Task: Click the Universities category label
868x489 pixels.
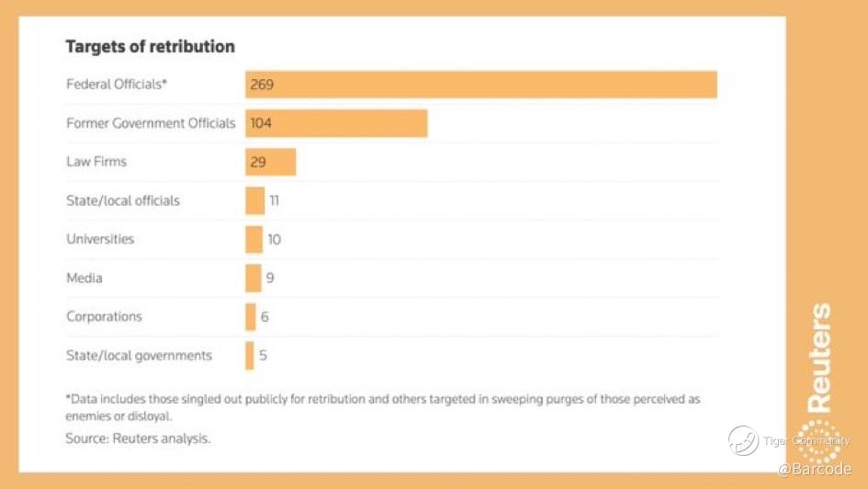Action: pyautogui.click(x=100, y=239)
